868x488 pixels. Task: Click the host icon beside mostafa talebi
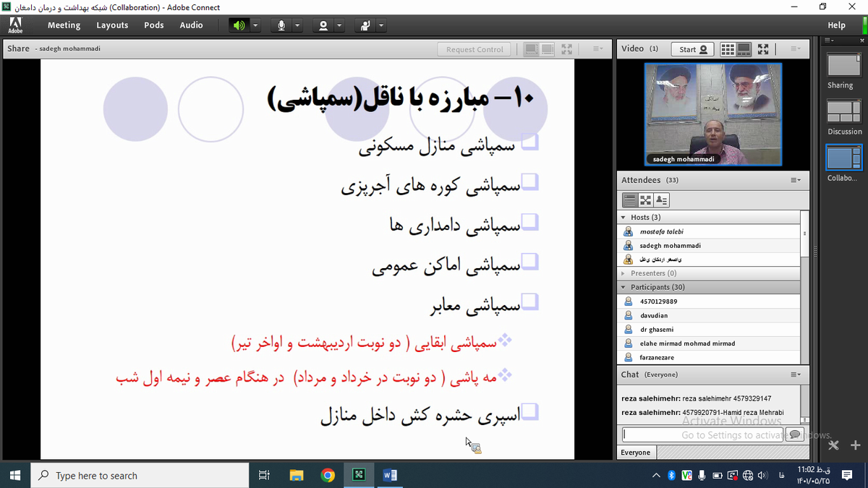pyautogui.click(x=629, y=231)
